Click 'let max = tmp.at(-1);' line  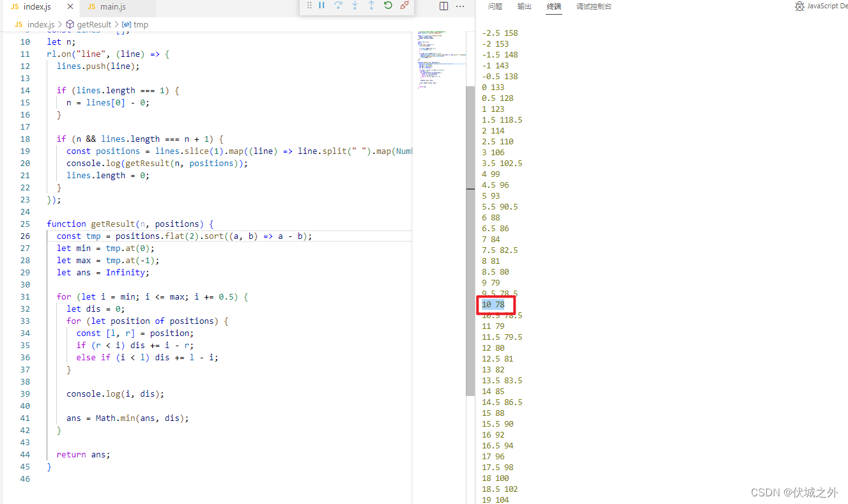108,260
